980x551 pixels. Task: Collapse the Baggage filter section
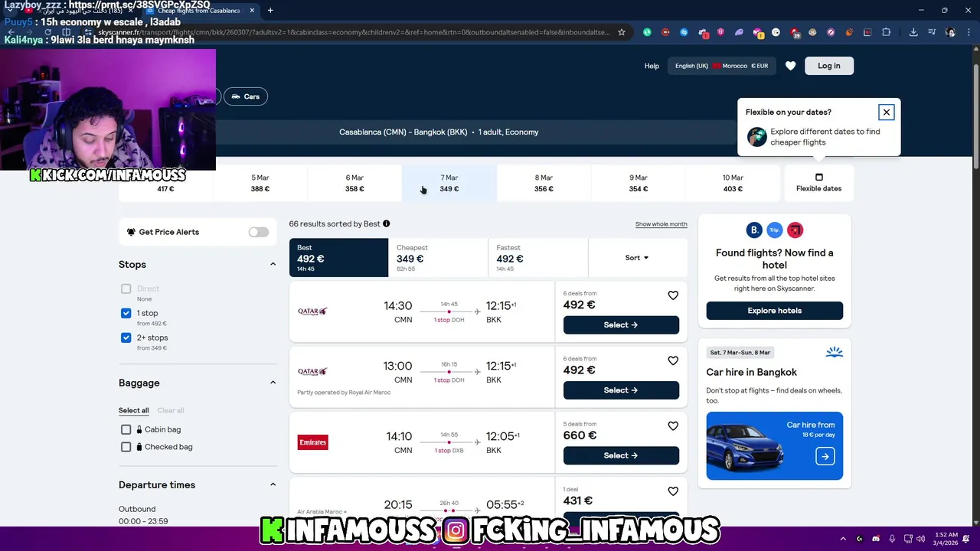(273, 383)
